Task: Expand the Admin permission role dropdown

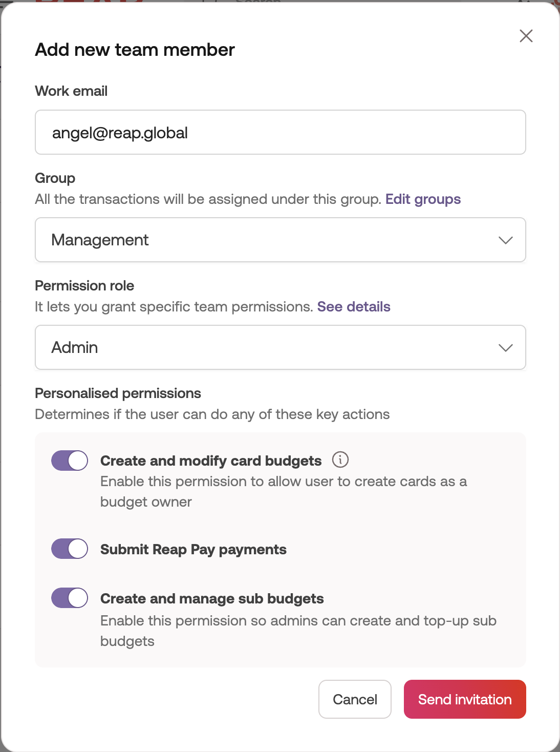Action: pyautogui.click(x=279, y=347)
